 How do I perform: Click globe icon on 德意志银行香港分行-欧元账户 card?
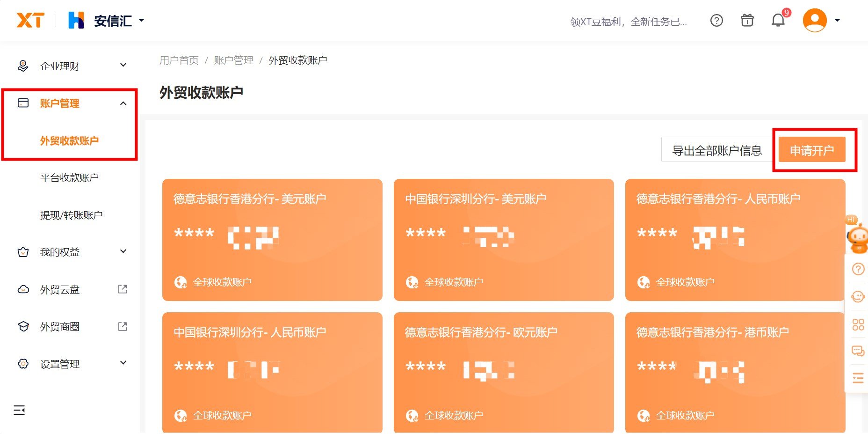412,416
